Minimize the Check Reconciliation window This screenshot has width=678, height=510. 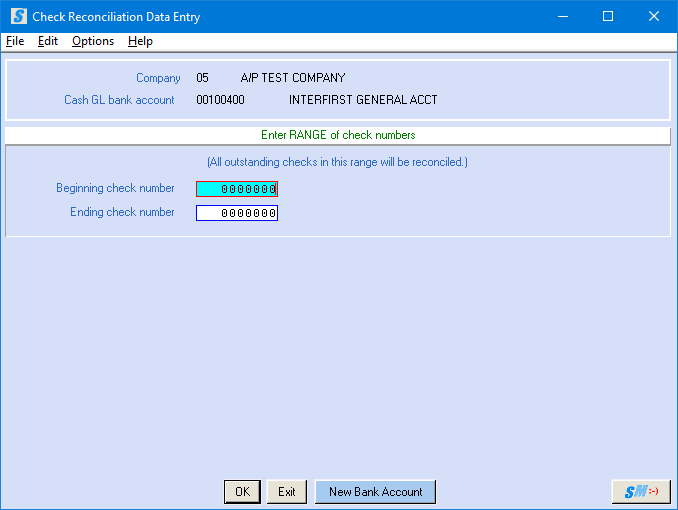[563, 16]
